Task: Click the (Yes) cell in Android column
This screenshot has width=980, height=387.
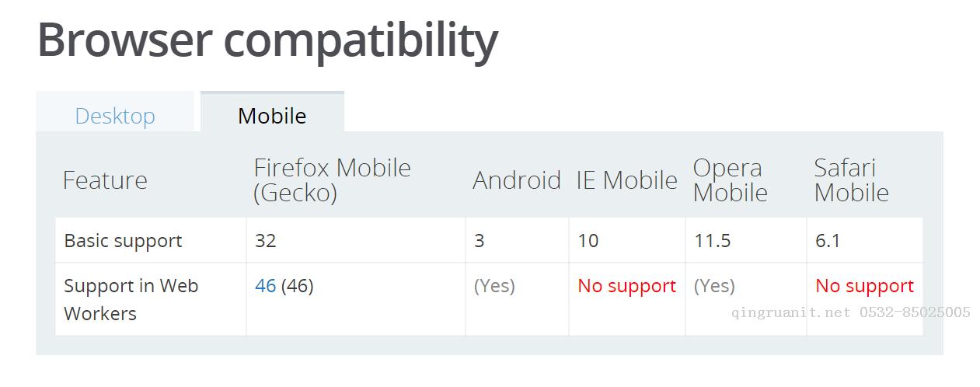Action: [494, 286]
